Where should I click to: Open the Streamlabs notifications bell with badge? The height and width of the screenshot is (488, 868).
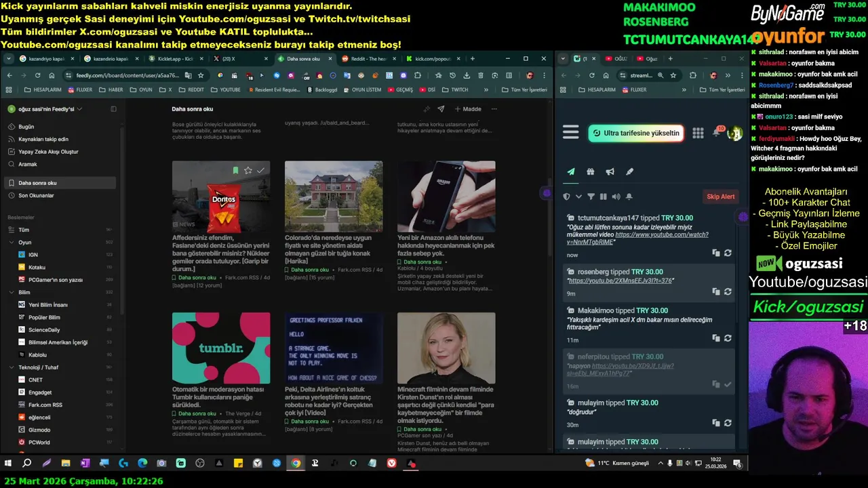(x=717, y=132)
